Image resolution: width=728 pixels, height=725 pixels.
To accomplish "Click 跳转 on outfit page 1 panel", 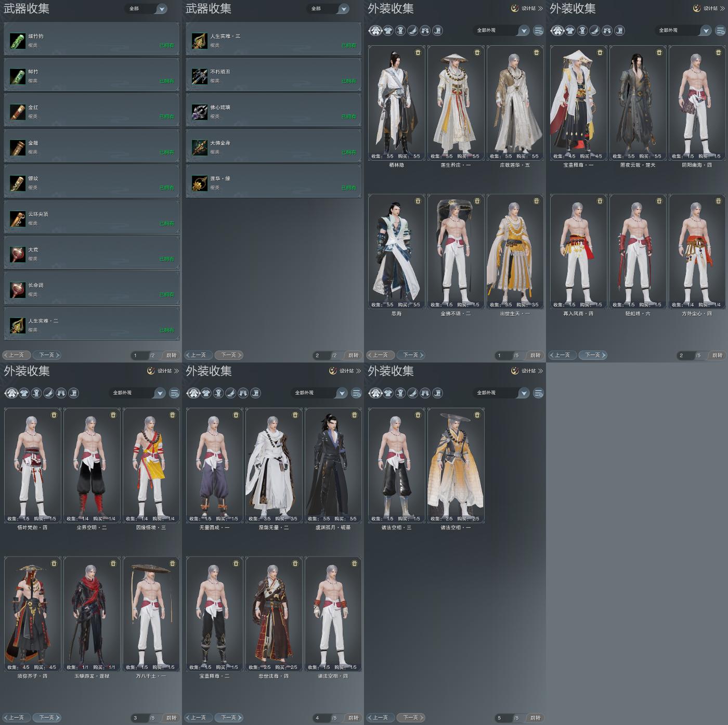I will (x=535, y=356).
